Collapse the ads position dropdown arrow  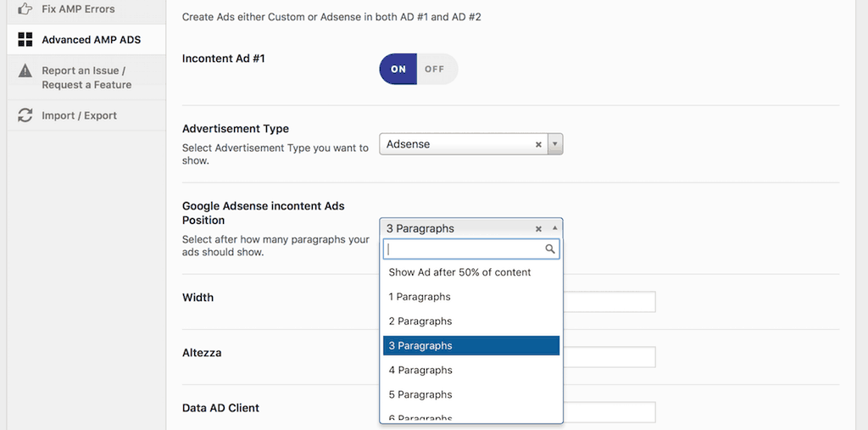(x=555, y=228)
